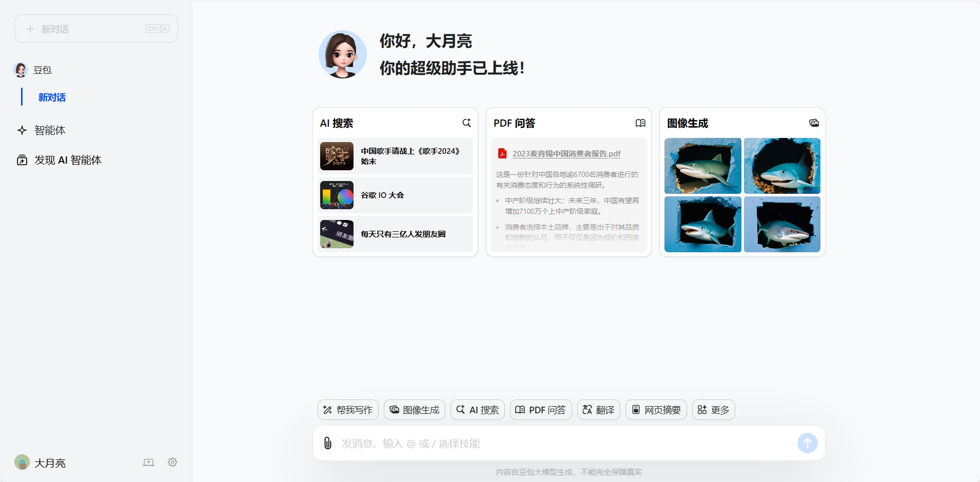Click the message input box

(x=513, y=443)
